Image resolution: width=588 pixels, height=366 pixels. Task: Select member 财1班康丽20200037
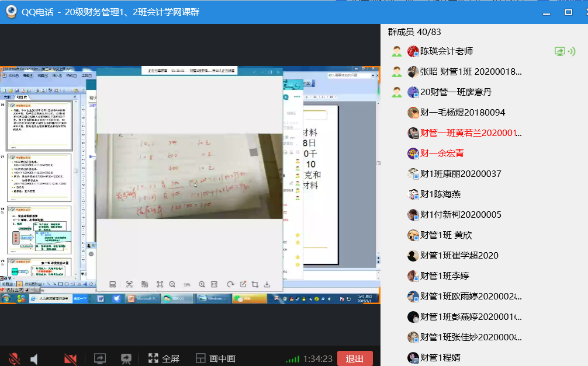click(461, 174)
